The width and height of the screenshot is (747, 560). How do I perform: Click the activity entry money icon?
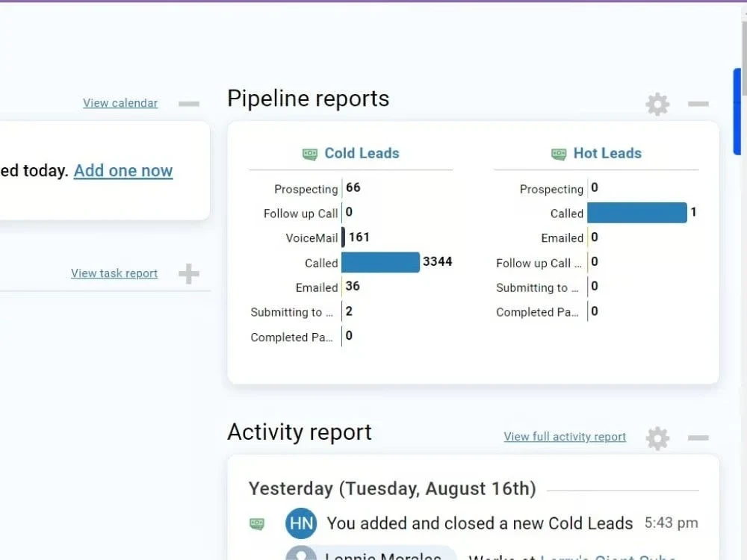pos(257,524)
